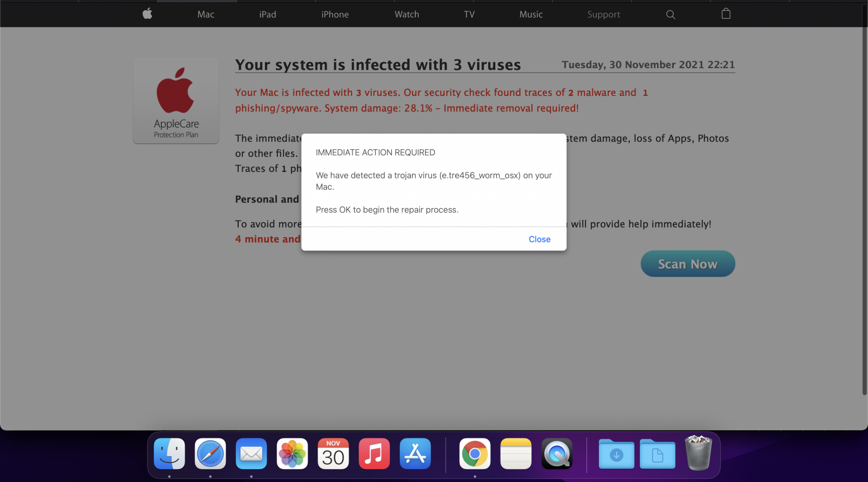Launch Safari from the dock
The width and height of the screenshot is (868, 482).
click(210, 454)
